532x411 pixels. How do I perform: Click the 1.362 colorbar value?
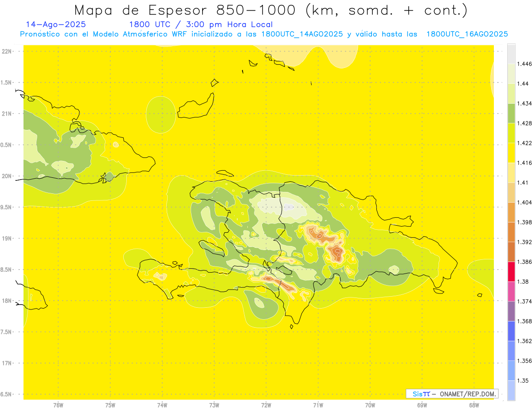[x=524, y=341]
